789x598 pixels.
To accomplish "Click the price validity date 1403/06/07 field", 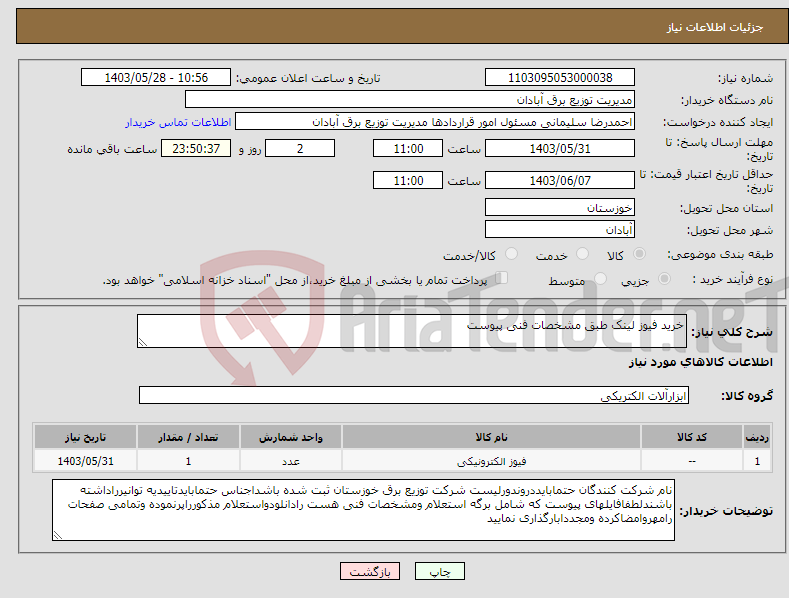I will [560, 180].
